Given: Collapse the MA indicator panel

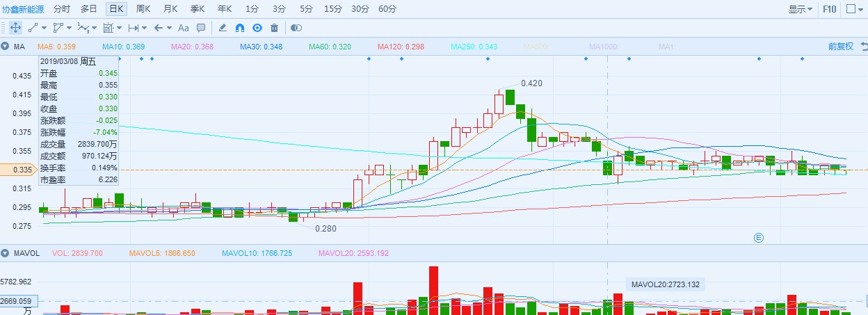Looking at the screenshot, I should coord(5,47).
